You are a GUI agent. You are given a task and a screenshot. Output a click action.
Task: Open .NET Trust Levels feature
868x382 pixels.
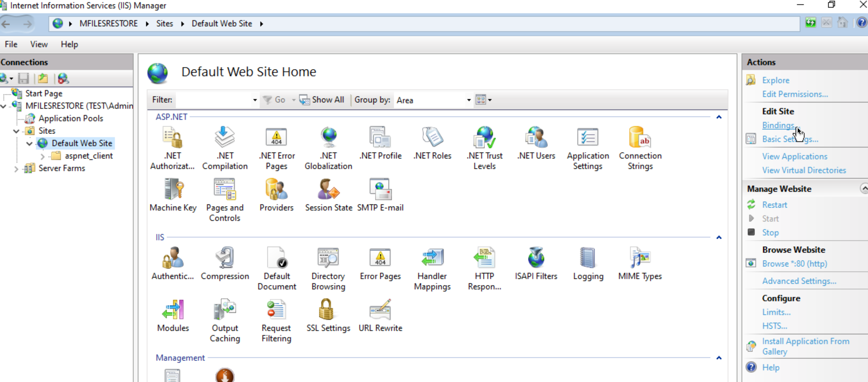484,148
